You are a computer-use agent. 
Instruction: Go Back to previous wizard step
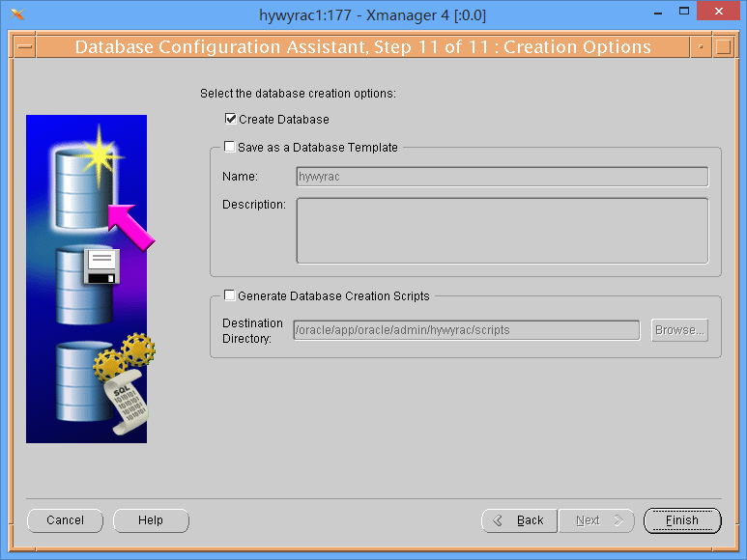point(519,520)
